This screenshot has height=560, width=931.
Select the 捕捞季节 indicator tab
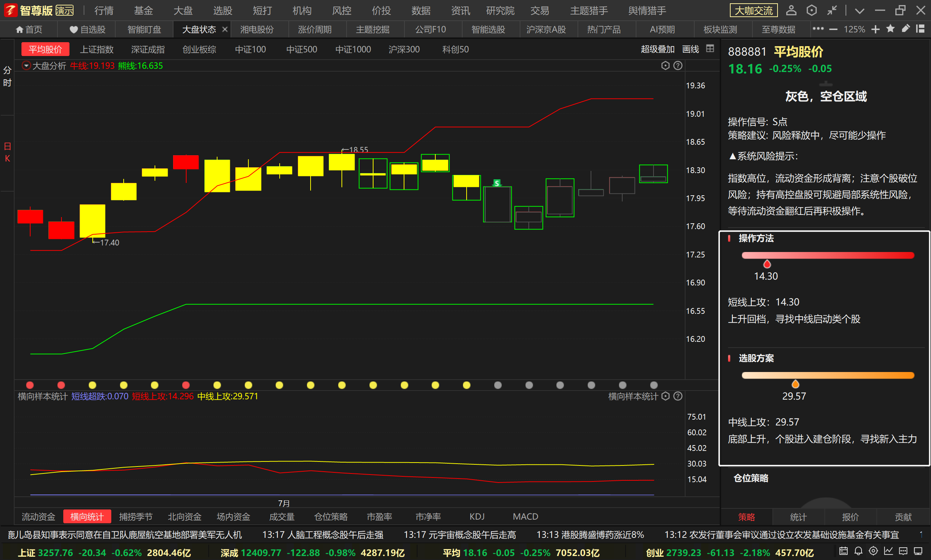coord(136,517)
